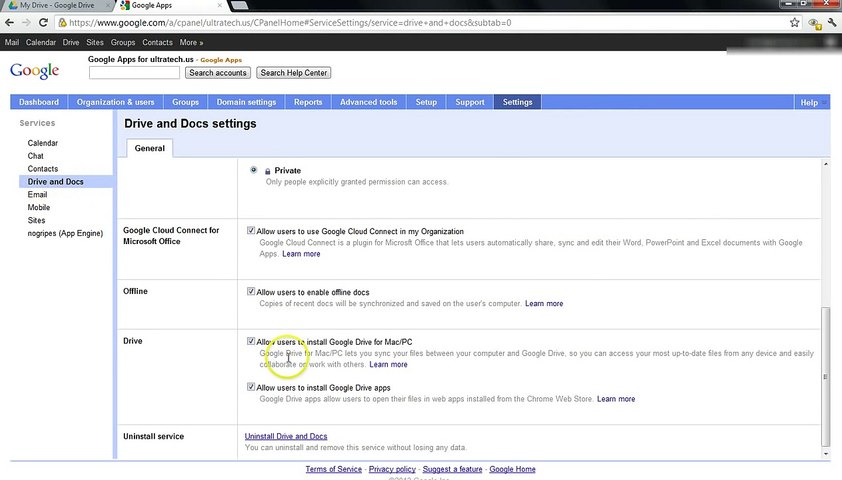This screenshot has width=842, height=480.
Task: Open the Setup tab
Action: (x=426, y=102)
